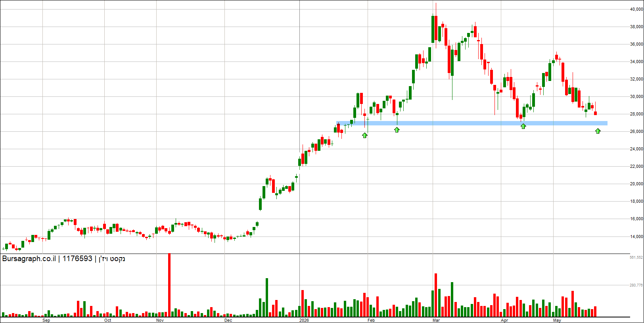This screenshot has width=644, height=323.
Task: Click the tallest red volume bar in November
Action: (x=169, y=285)
